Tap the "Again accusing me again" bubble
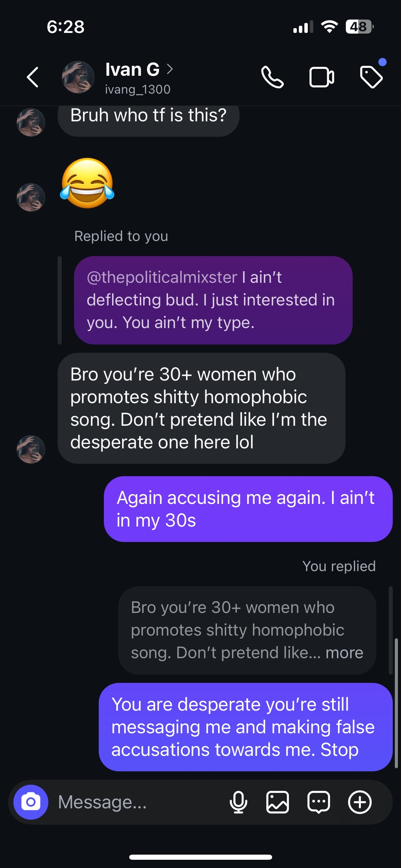The width and height of the screenshot is (401, 868). [248, 509]
